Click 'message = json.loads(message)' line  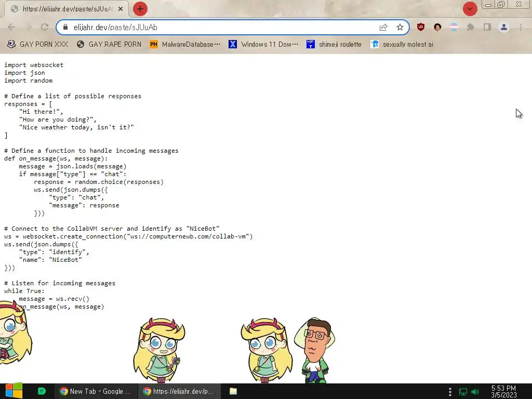[73, 166]
